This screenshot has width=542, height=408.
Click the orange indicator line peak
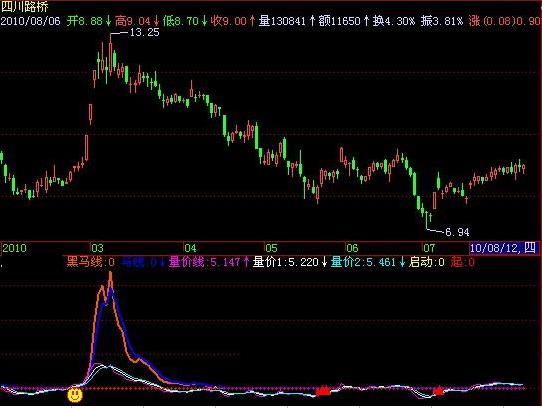click(110, 274)
